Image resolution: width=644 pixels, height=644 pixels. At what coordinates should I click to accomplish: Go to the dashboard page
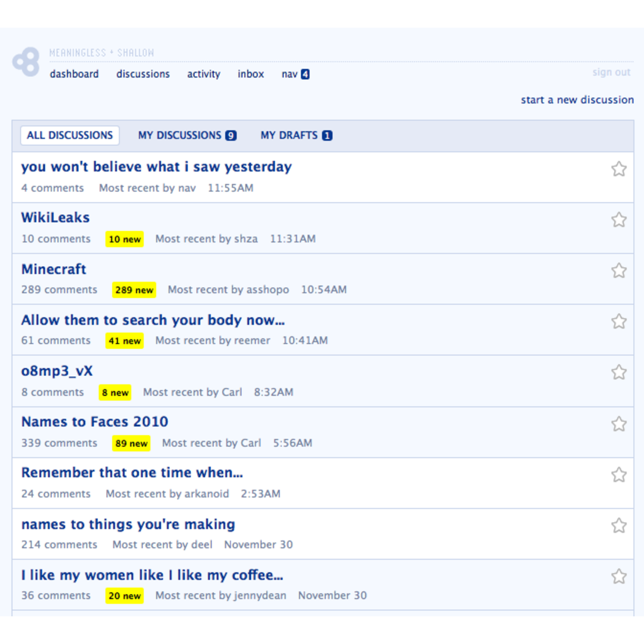74,74
